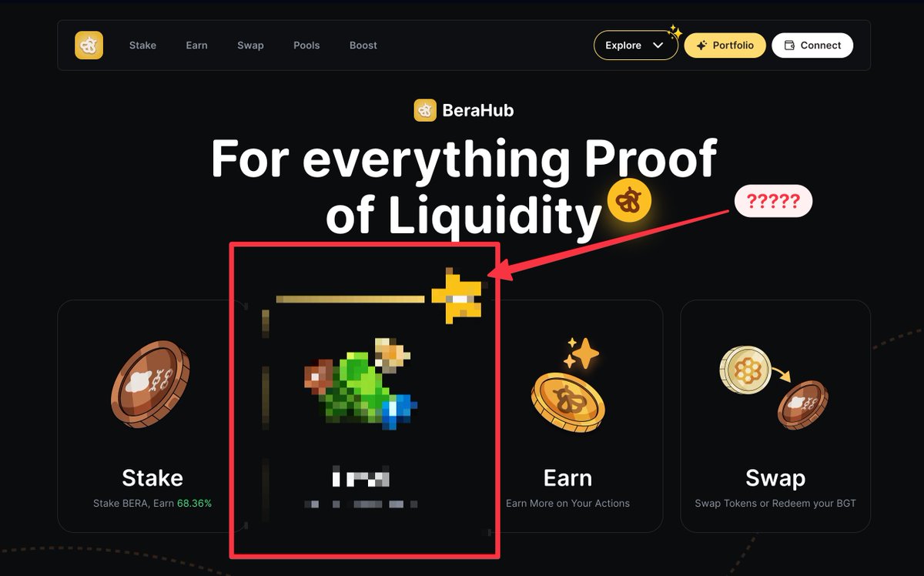The image size is (924, 576).
Task: Click the gold bee coin Earn icon
Action: tap(568, 386)
